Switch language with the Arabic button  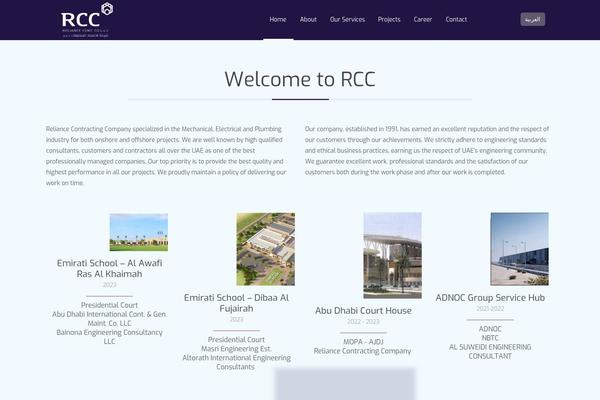click(532, 19)
